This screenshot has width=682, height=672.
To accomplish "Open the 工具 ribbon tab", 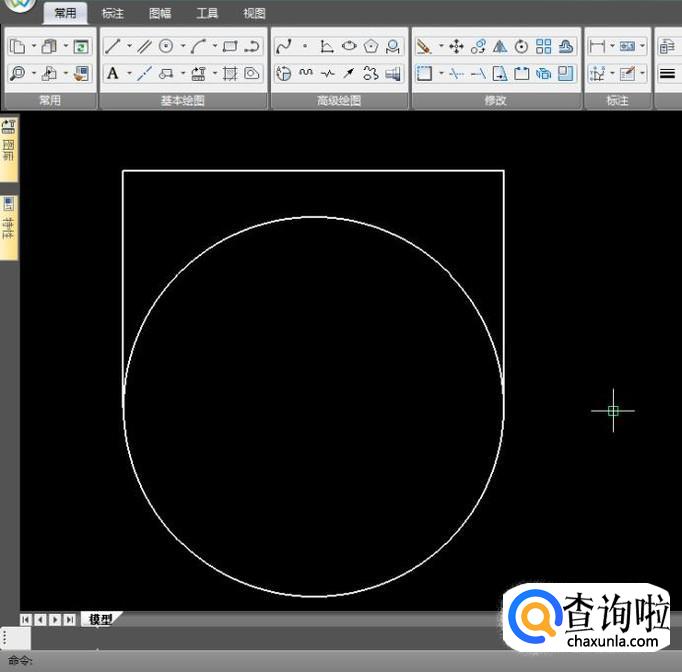I will [207, 13].
